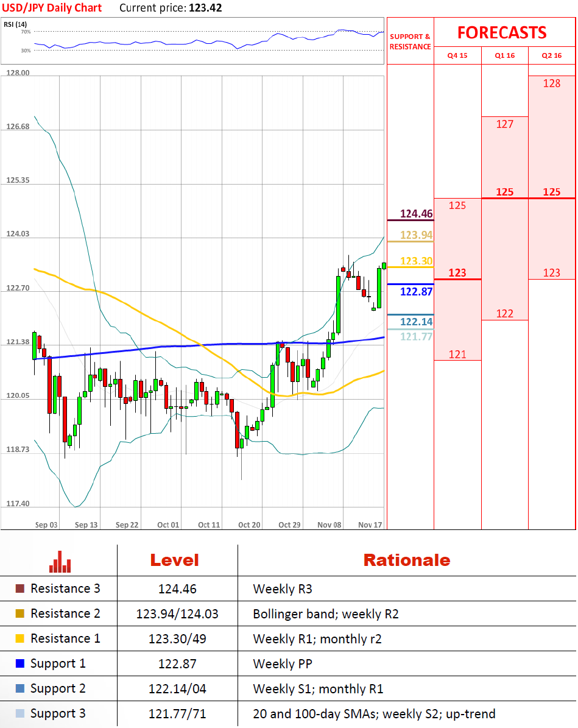The image size is (578, 728).
Task: Click the 128 forecast value in Q2 16
Action: point(552,83)
